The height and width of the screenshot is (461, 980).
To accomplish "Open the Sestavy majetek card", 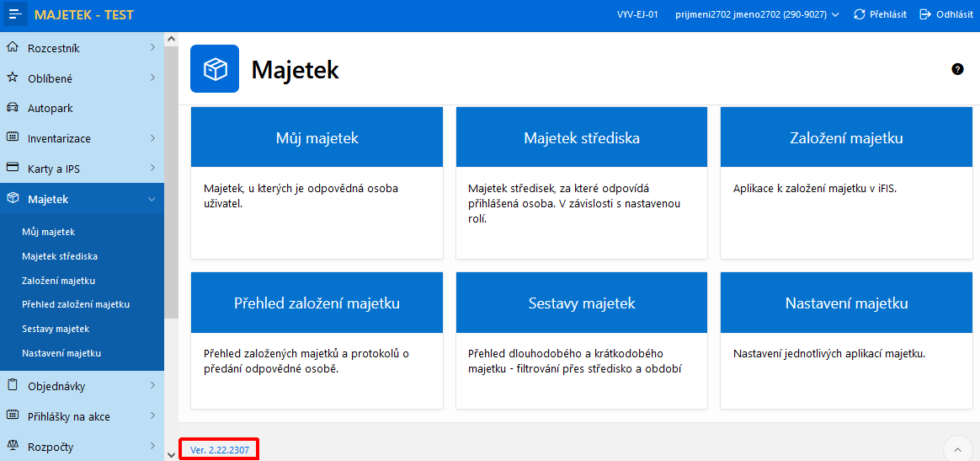I will tap(582, 340).
